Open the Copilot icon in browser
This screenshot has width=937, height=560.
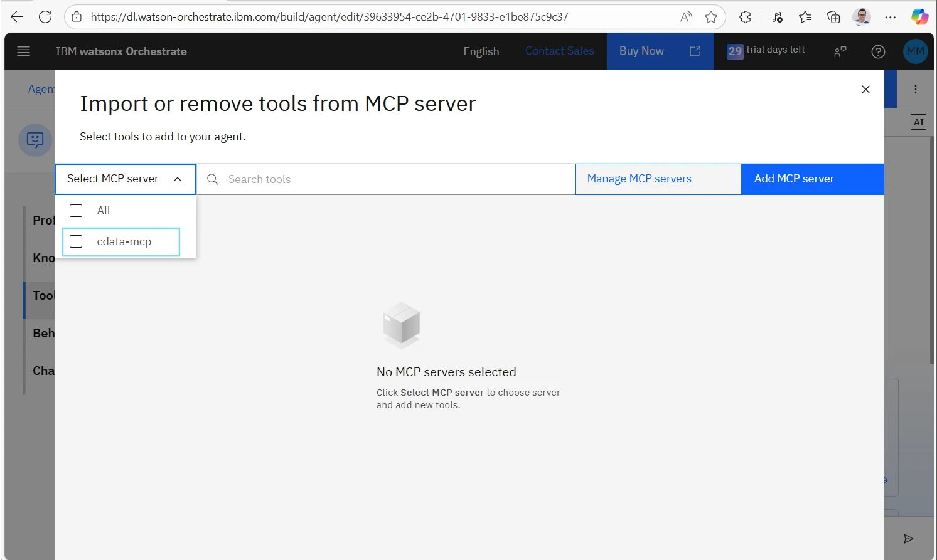(919, 17)
